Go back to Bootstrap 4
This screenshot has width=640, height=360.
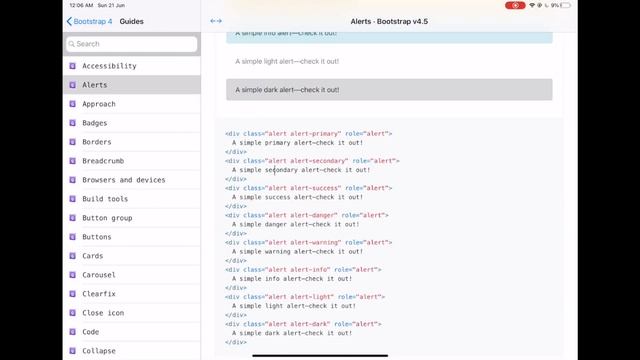click(89, 21)
